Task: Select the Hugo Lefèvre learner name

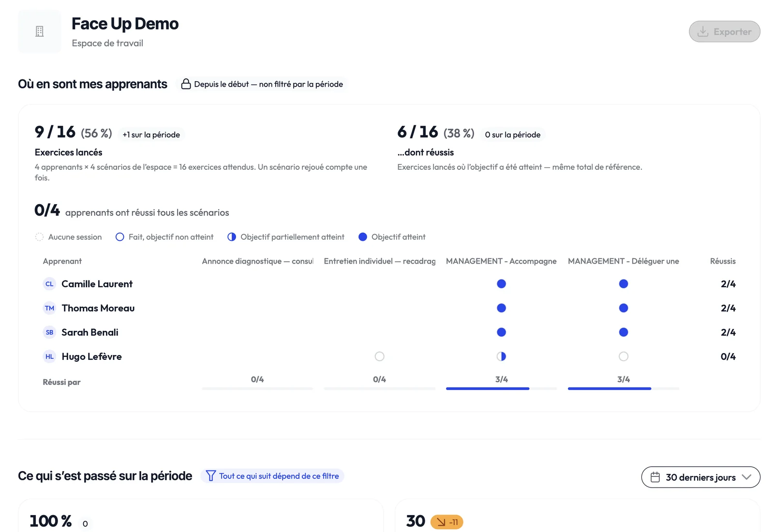Action: click(91, 356)
